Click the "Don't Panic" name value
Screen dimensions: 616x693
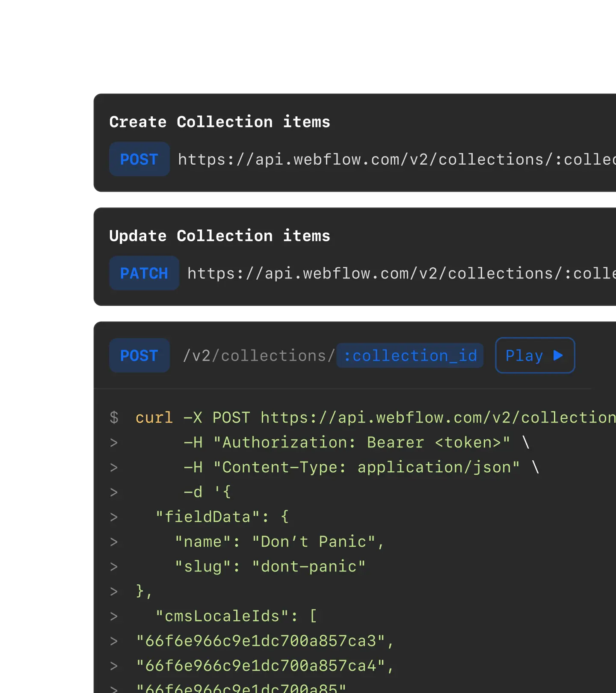click(x=314, y=542)
